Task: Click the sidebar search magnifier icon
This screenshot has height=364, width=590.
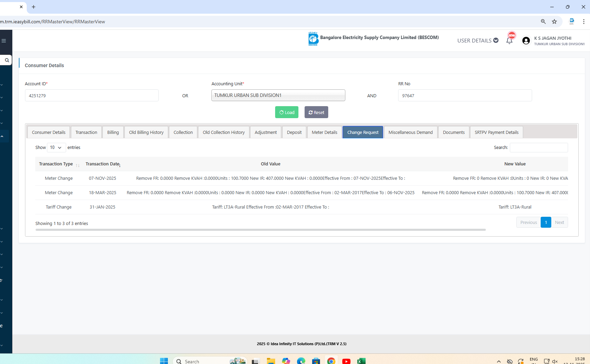Action: (7, 60)
